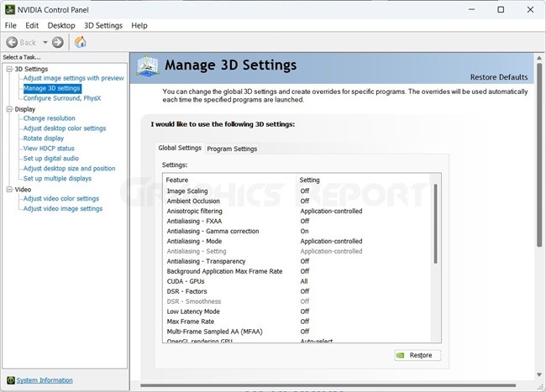Maximize the NVIDIA Control Panel window

[501, 10]
